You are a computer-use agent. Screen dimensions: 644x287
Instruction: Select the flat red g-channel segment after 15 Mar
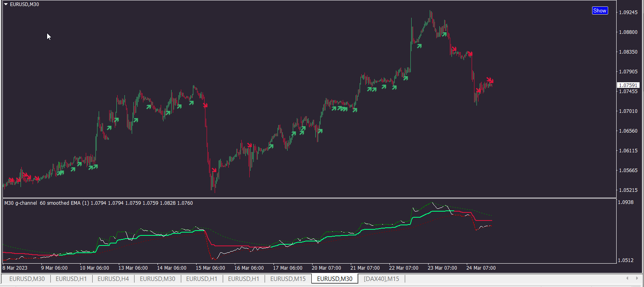pos(240,246)
